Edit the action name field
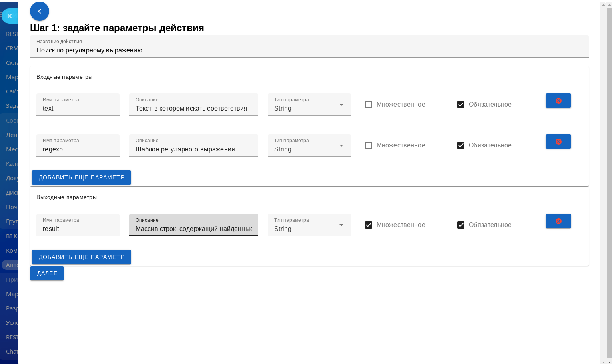 pos(309,50)
